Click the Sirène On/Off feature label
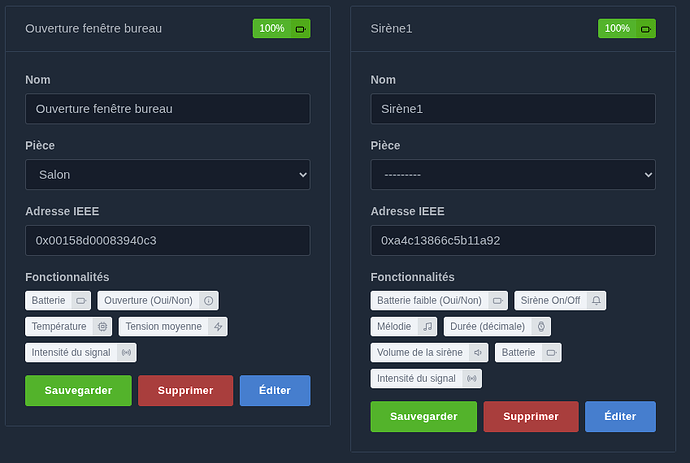 click(551, 301)
